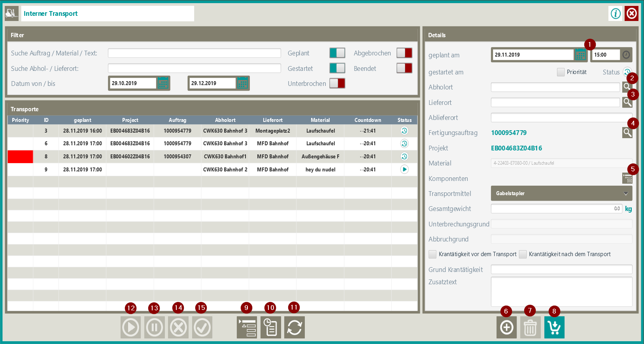Enable the Abgebrochen filter switch
Screen dimensions: 644x344
coord(404,53)
